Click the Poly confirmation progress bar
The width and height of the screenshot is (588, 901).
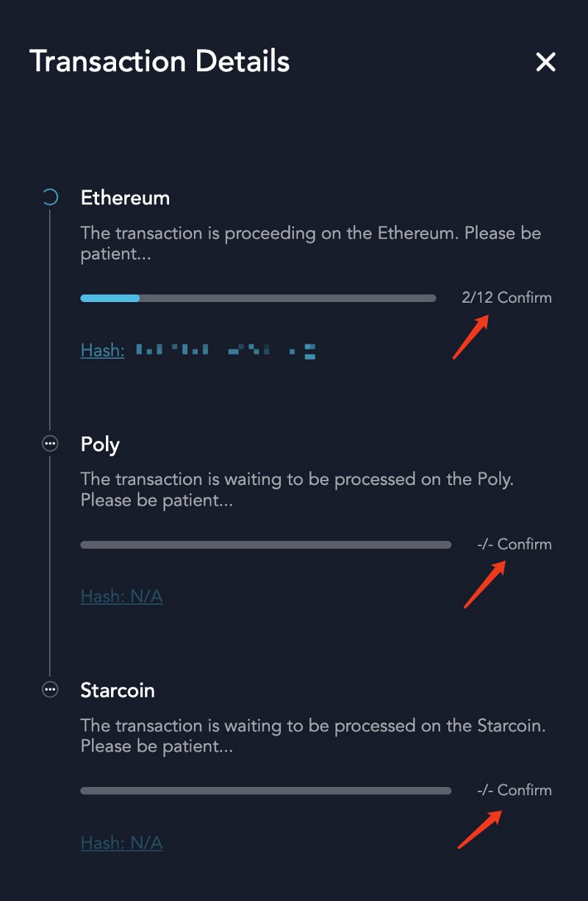coord(265,545)
